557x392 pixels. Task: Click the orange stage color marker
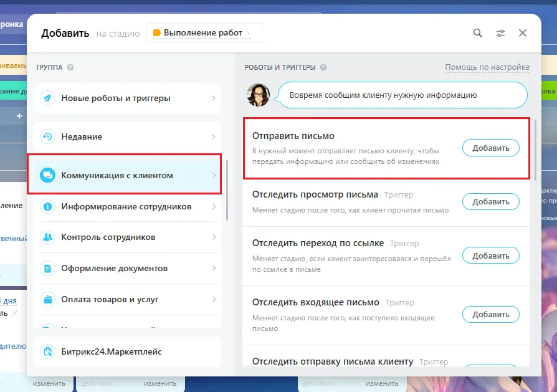(x=156, y=32)
